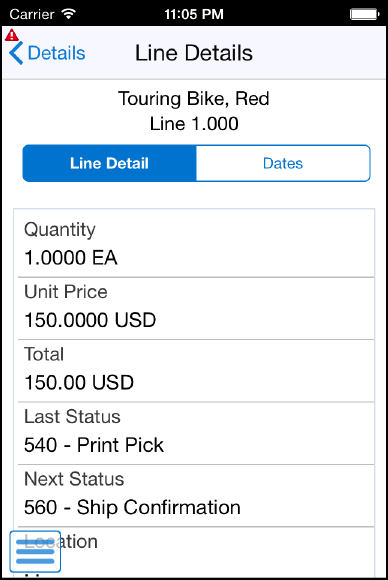Open the hamburger menu icon

[35, 552]
